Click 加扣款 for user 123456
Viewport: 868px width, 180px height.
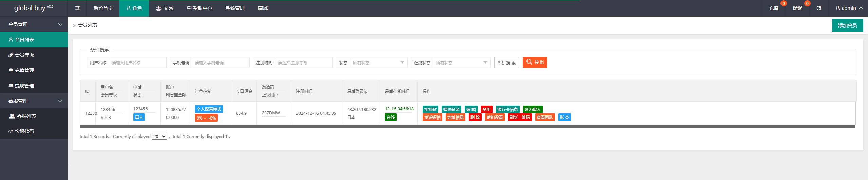coord(430,109)
